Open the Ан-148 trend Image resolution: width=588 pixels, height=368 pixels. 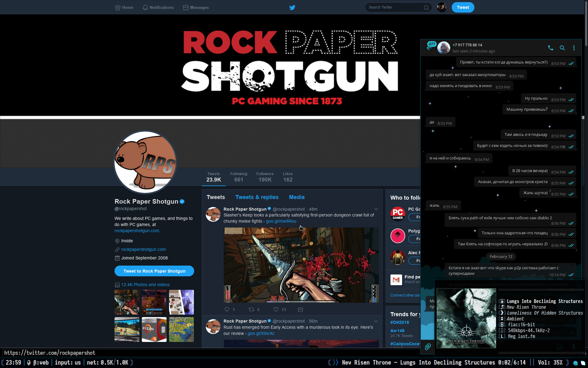click(397, 331)
